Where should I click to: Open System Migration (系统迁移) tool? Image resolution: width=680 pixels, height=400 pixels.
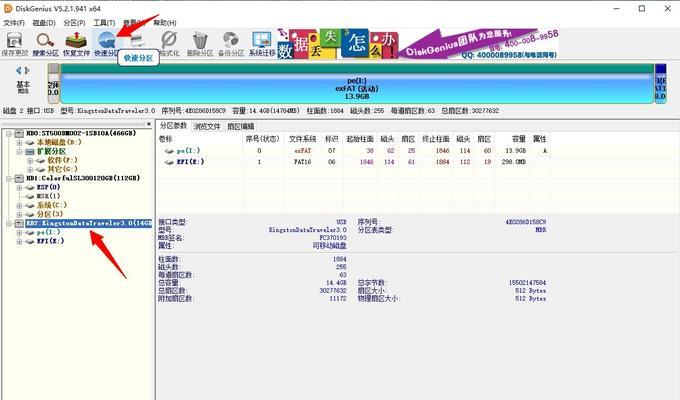tap(262, 44)
